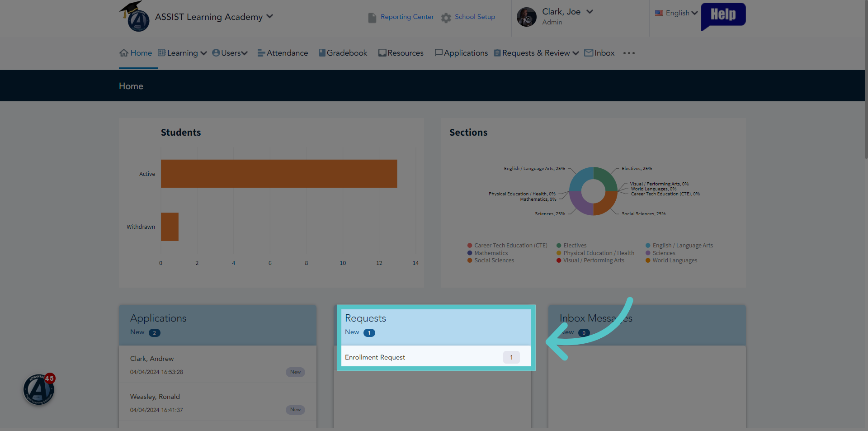868x431 pixels.
Task: Open School Setup
Action: [475, 17]
